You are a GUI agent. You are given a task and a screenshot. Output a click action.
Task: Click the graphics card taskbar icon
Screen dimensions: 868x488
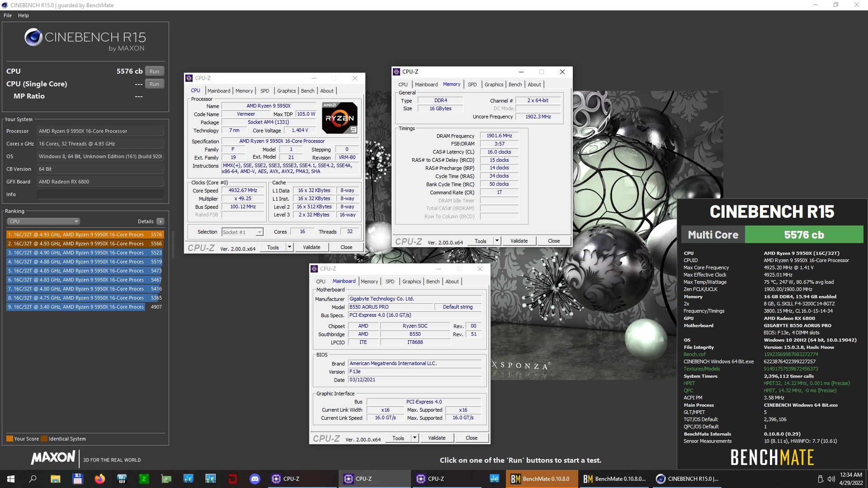(166, 479)
